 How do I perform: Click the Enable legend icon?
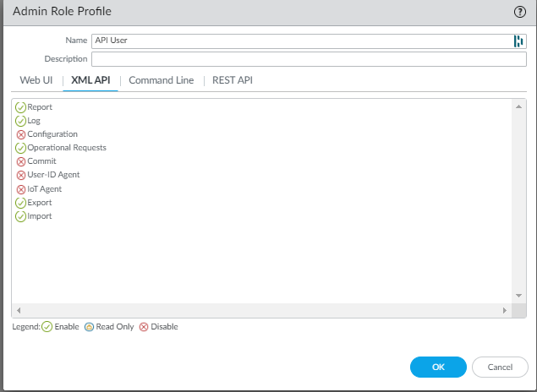click(47, 327)
